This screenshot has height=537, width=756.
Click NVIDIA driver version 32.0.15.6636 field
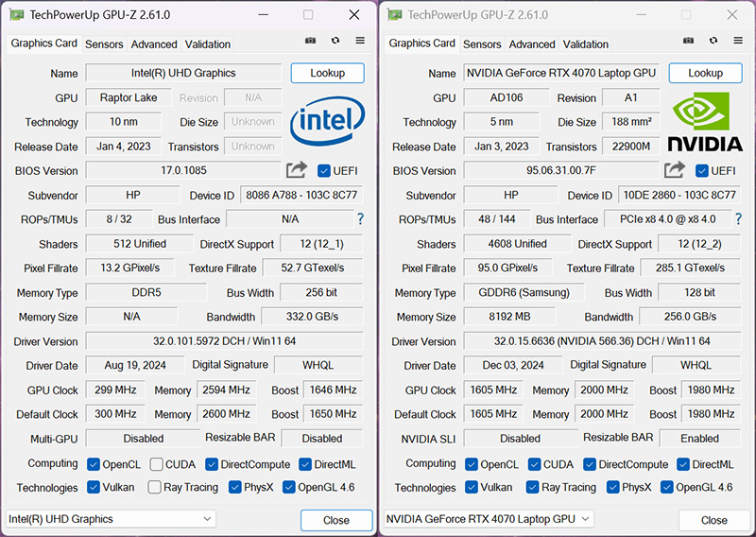(x=602, y=341)
